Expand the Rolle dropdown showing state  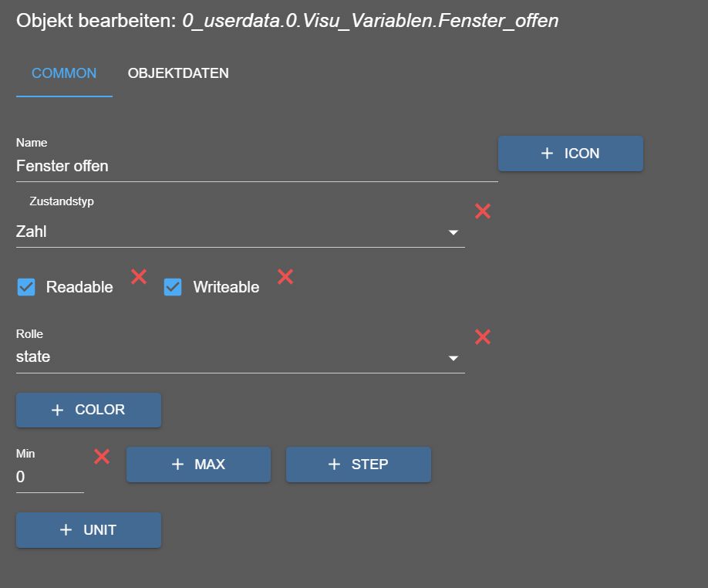pos(231,357)
